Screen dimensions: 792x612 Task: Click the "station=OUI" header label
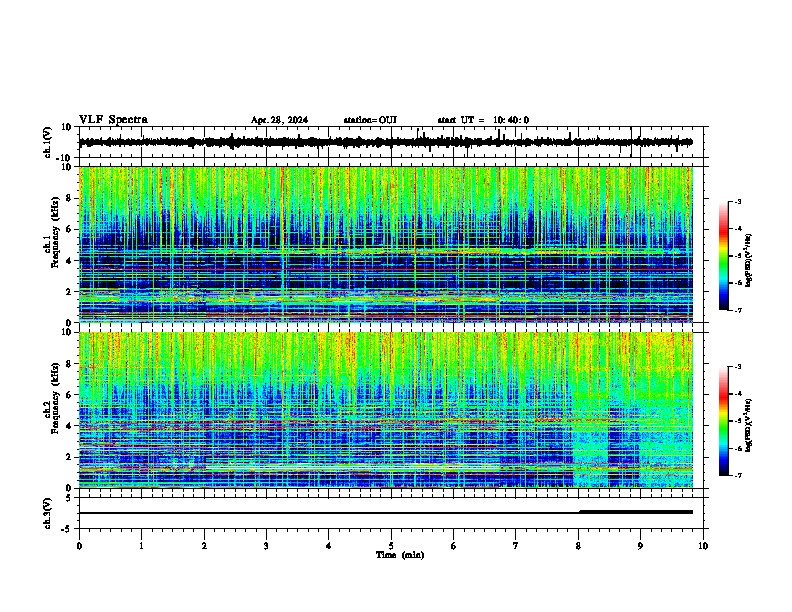click(370, 120)
